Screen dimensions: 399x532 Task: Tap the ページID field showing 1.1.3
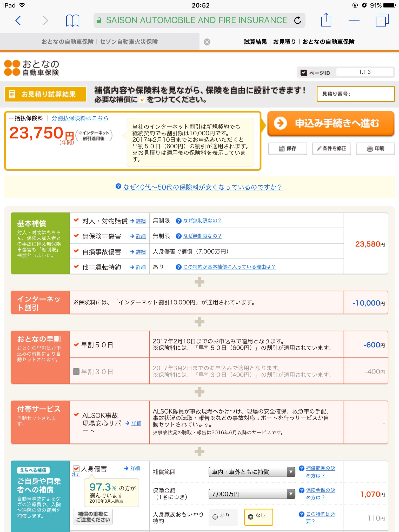(x=365, y=72)
